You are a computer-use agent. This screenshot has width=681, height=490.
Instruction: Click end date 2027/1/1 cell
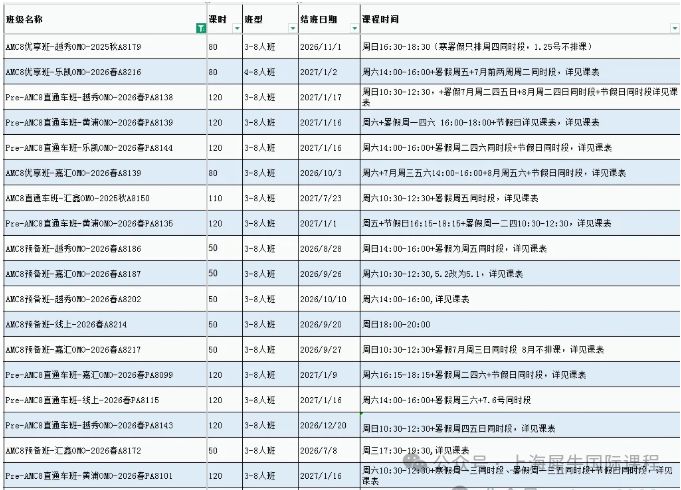[x=329, y=223]
